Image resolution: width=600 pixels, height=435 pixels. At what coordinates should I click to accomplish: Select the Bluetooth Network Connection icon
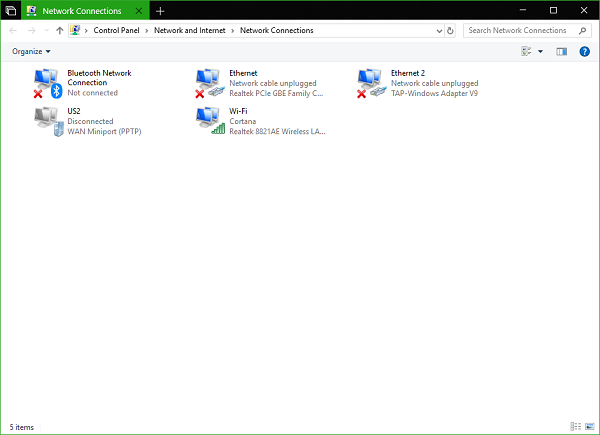[48, 83]
